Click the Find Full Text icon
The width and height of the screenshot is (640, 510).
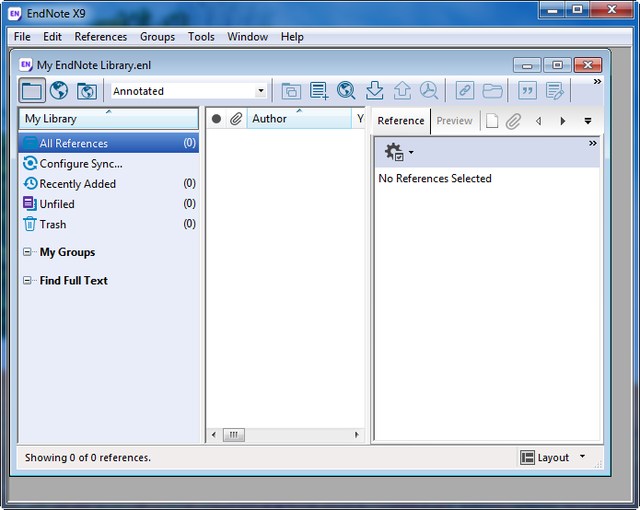tap(429, 91)
